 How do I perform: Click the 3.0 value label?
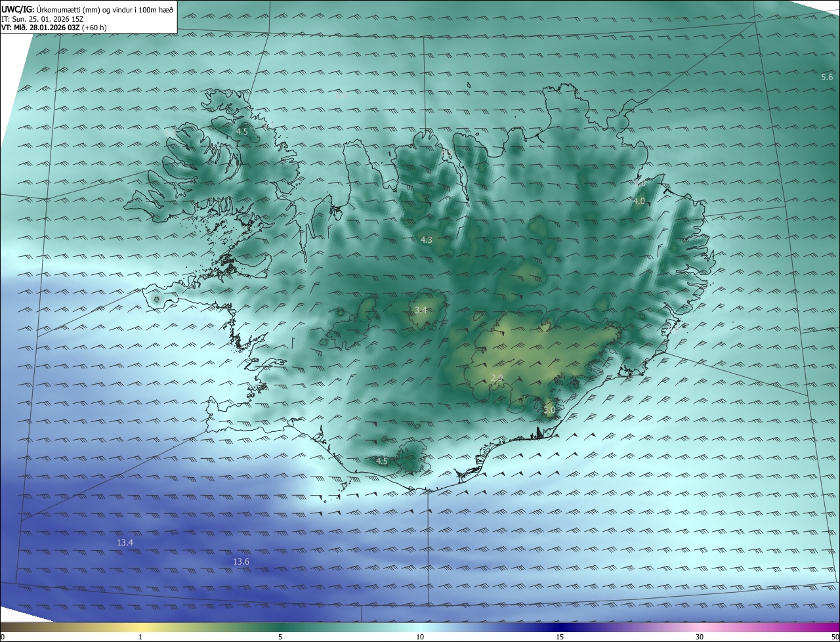[549, 410]
